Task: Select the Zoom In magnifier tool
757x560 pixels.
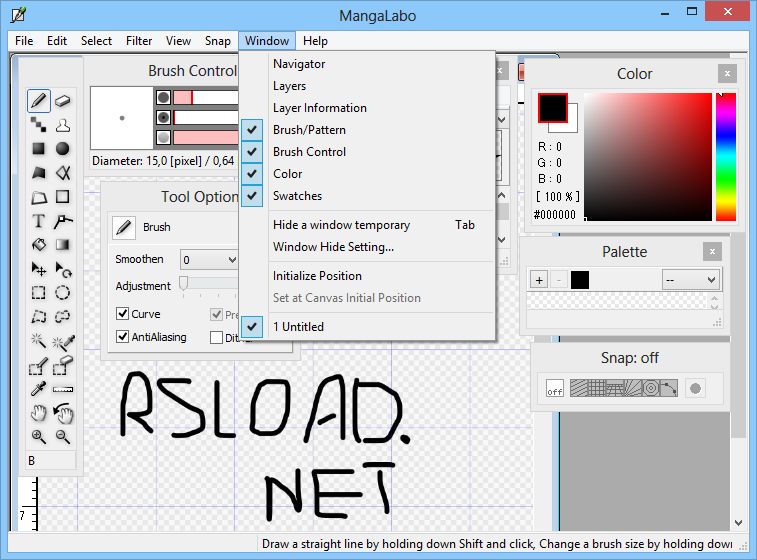Action: tap(39, 437)
